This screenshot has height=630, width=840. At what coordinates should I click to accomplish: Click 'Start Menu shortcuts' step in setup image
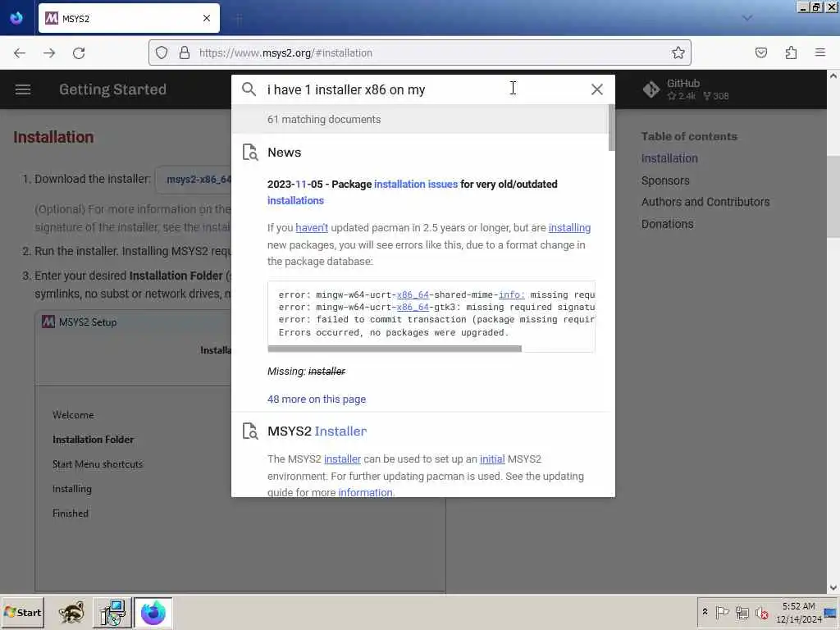pyautogui.click(x=98, y=464)
